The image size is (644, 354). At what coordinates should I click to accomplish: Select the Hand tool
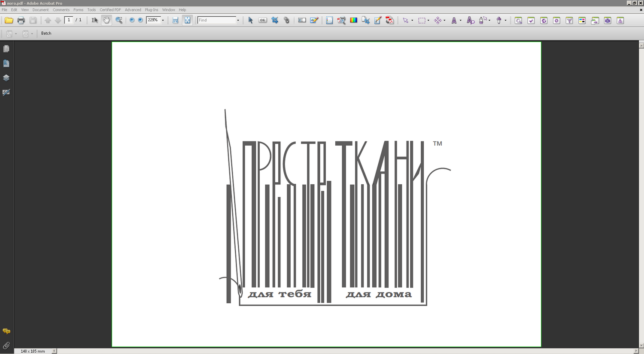[x=106, y=20]
